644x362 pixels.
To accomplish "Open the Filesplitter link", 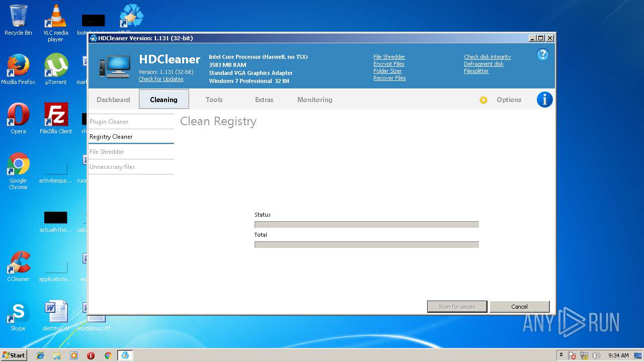I will point(476,71).
